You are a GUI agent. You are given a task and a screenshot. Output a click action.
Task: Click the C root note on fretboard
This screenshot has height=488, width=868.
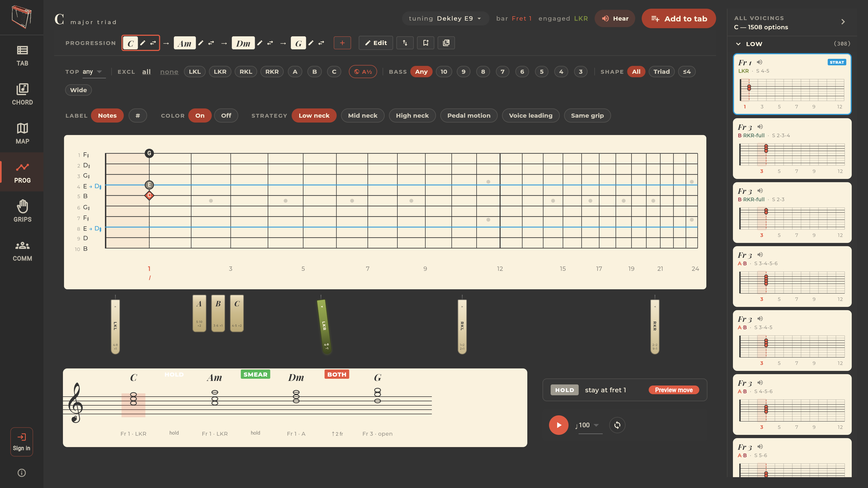149,195
